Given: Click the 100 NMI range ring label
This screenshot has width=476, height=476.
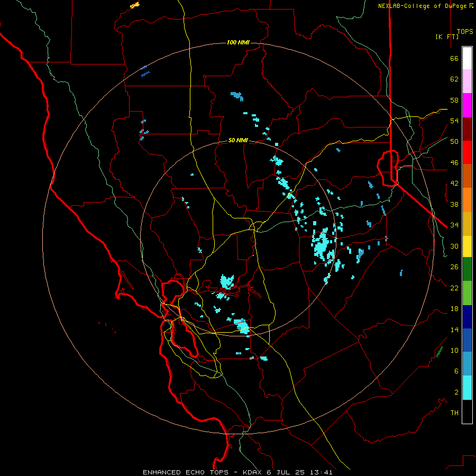Looking at the screenshot, I should click(238, 42).
